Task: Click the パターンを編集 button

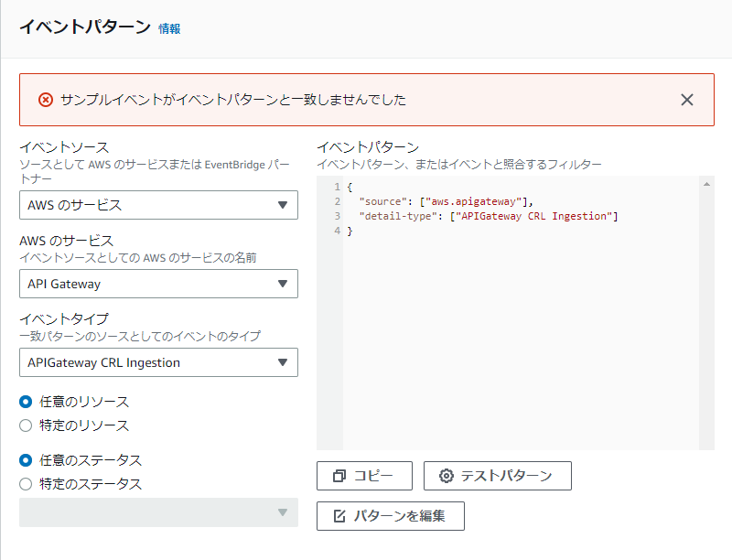Action: pyautogui.click(x=391, y=516)
